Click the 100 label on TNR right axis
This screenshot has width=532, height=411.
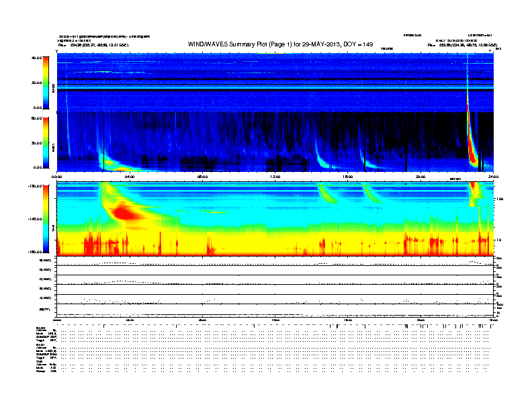click(x=500, y=199)
